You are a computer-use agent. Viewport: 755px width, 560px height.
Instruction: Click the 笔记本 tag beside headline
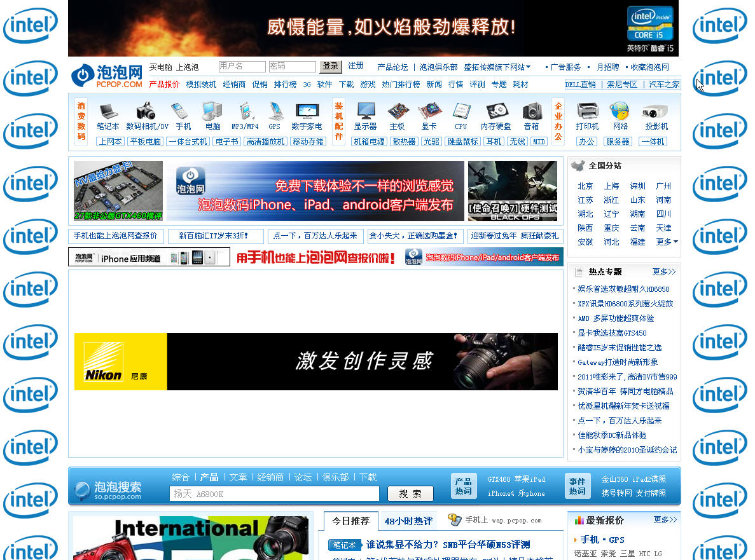pyautogui.click(x=344, y=545)
